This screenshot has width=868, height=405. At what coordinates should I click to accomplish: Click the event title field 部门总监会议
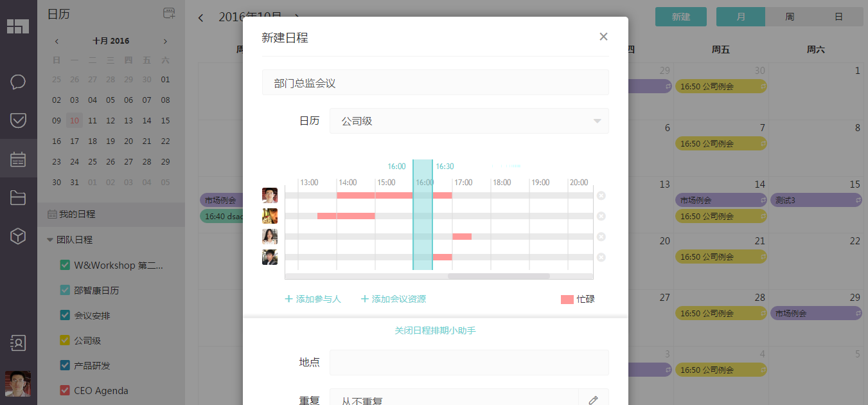436,82
